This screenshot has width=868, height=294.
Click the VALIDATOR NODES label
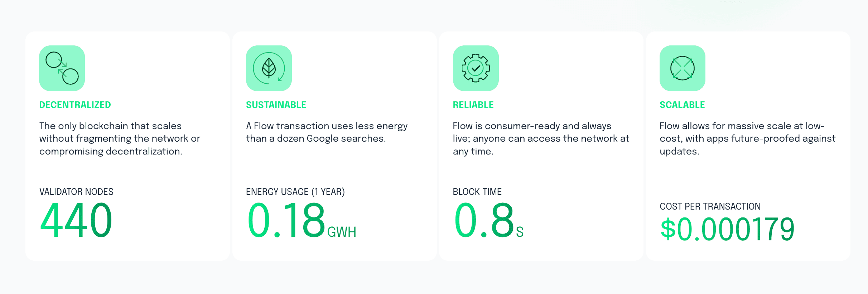[x=76, y=192]
